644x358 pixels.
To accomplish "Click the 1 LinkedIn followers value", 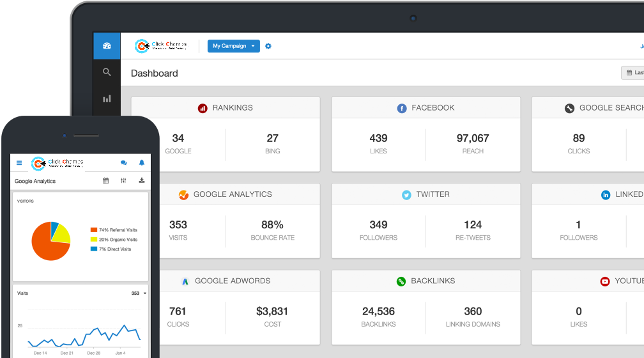I will click(x=578, y=225).
